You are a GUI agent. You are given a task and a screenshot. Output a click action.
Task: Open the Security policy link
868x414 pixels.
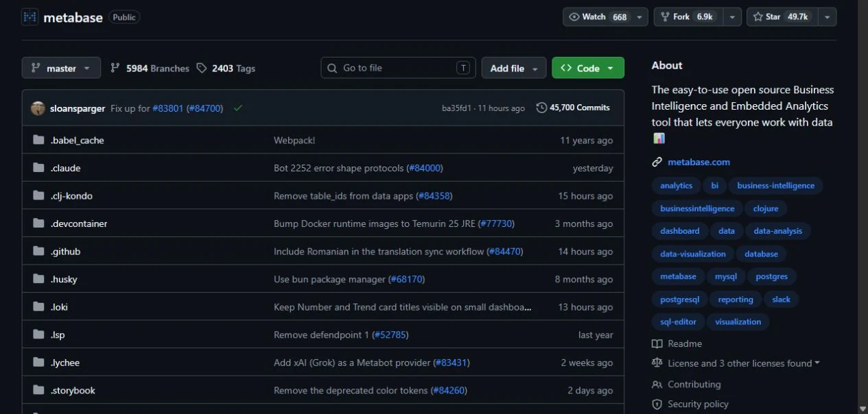pyautogui.click(x=698, y=404)
